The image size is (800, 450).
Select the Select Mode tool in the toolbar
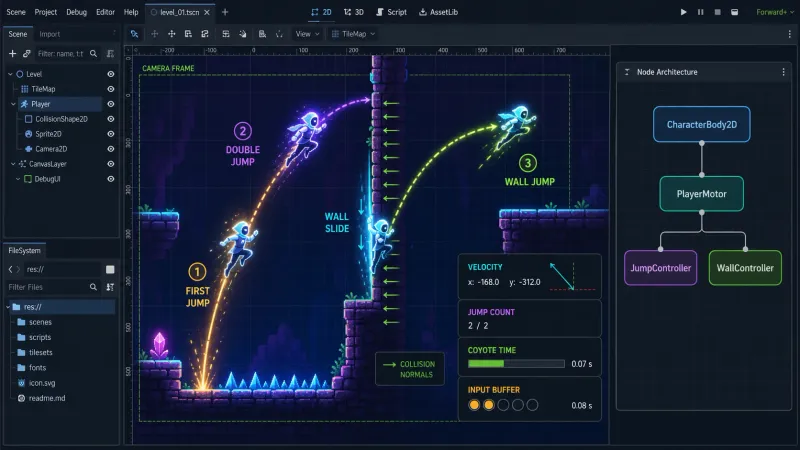pyautogui.click(x=134, y=34)
